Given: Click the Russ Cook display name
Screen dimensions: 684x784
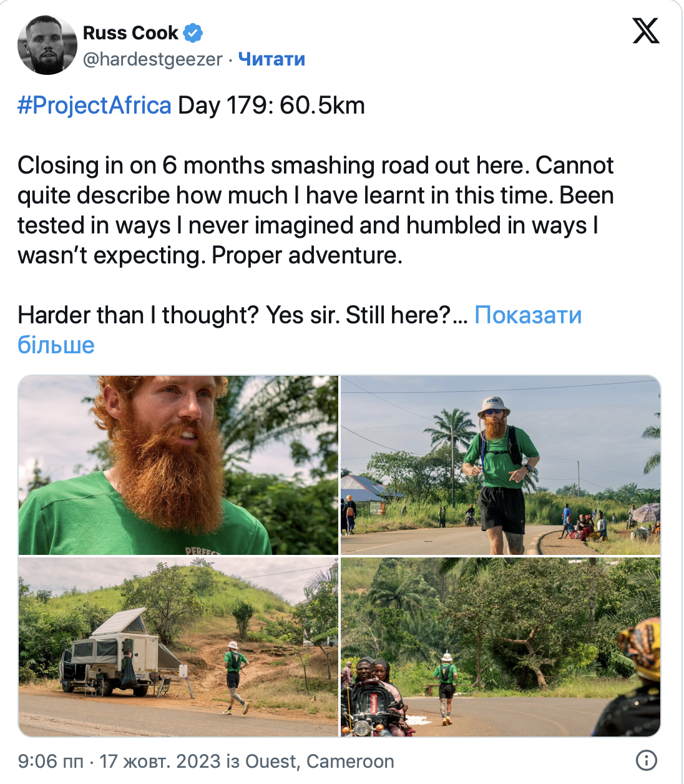Looking at the screenshot, I should click(x=130, y=32).
